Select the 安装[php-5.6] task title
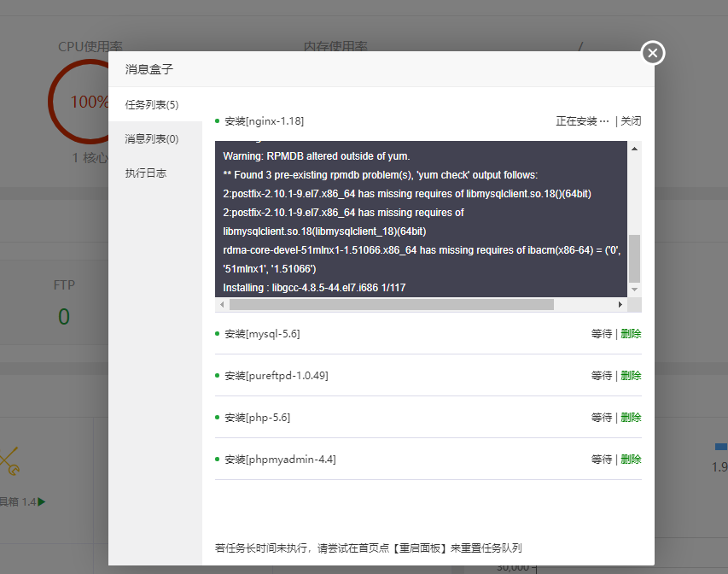Viewport: 728px width, 574px height. click(x=257, y=418)
